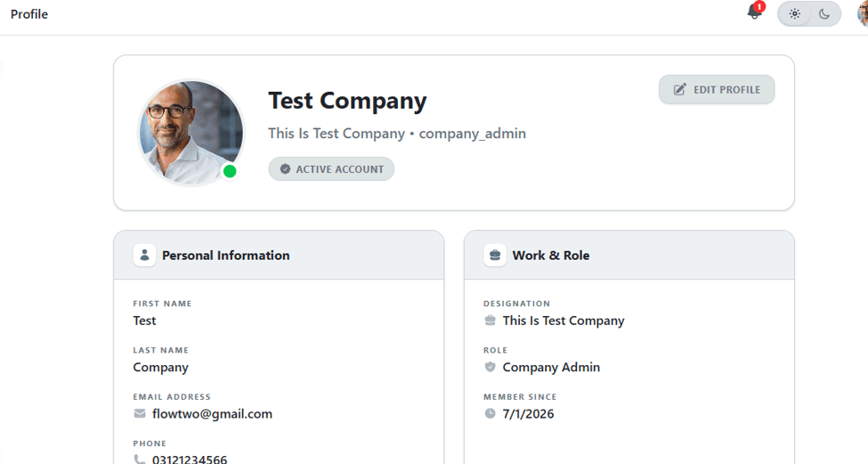Image resolution: width=868 pixels, height=464 pixels.
Task: Select the flowtwo@gmail.com email text
Action: point(212,413)
